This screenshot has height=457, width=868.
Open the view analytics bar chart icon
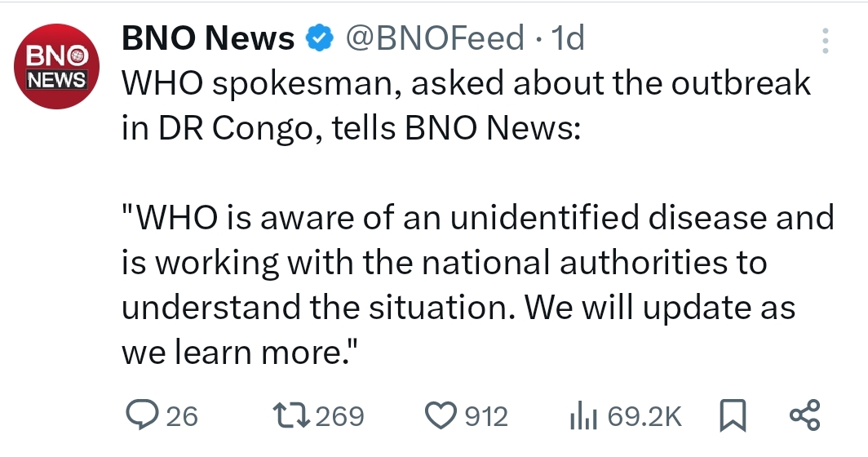pos(584,416)
